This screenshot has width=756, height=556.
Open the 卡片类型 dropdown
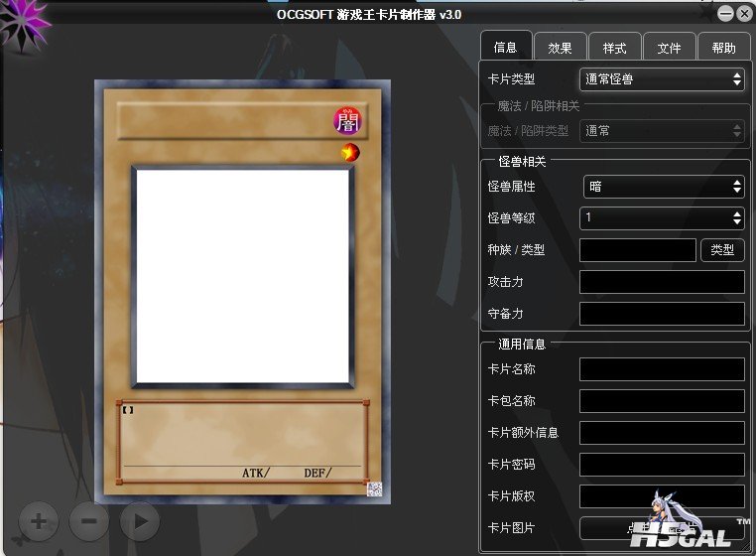pyautogui.click(x=662, y=79)
